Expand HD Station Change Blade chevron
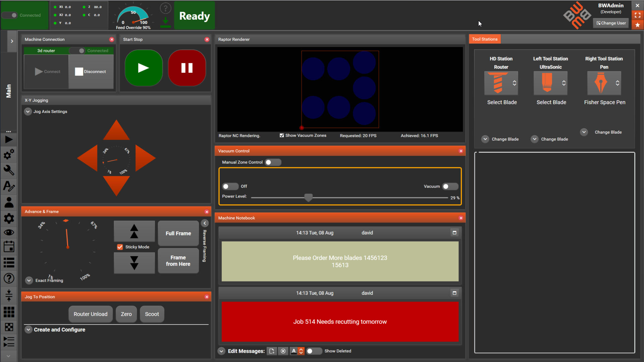Image resolution: width=644 pixels, height=362 pixels. [x=485, y=139]
